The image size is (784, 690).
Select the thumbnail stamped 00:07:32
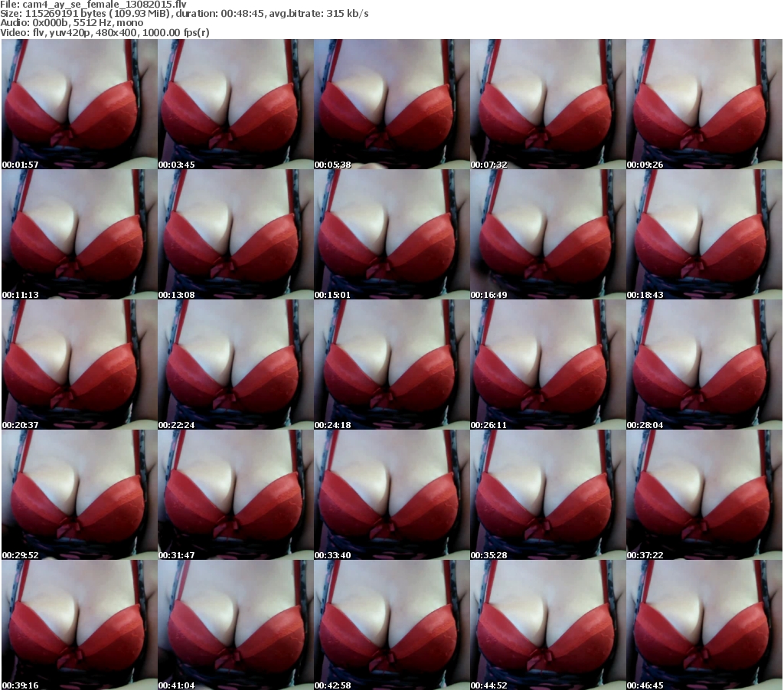tap(548, 104)
